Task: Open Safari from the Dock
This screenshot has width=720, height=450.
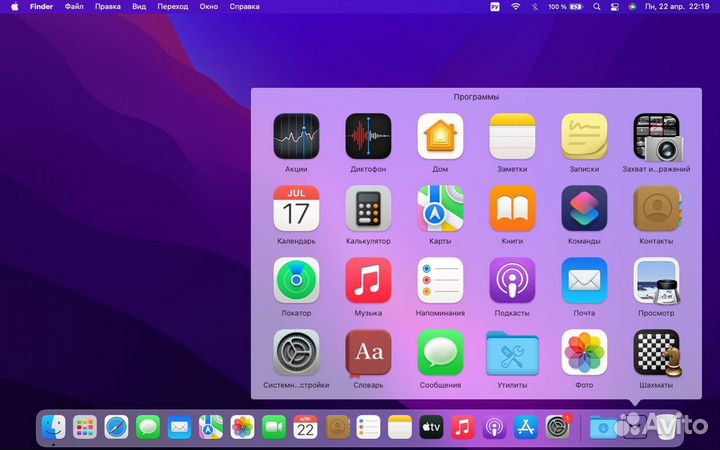Action: (x=117, y=427)
